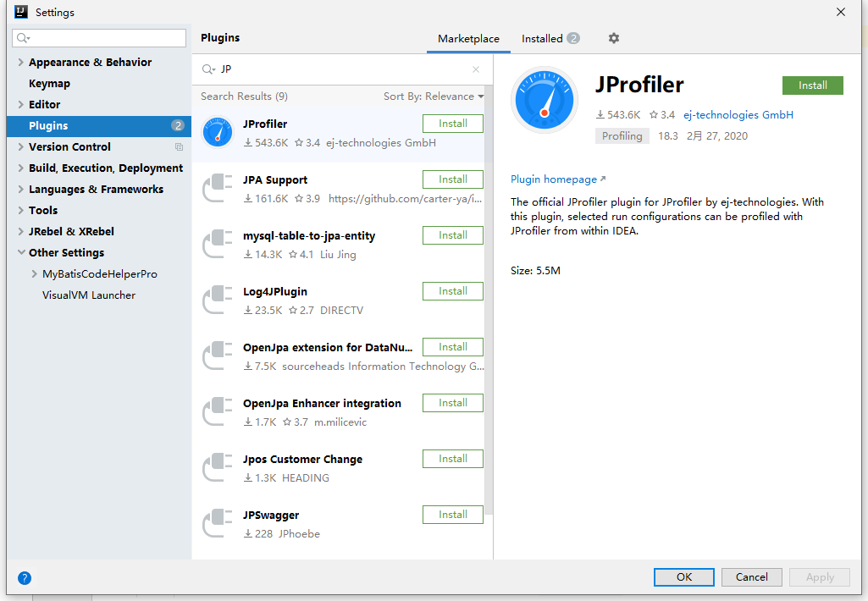Expand JRebel & XRebel node

tap(20, 231)
